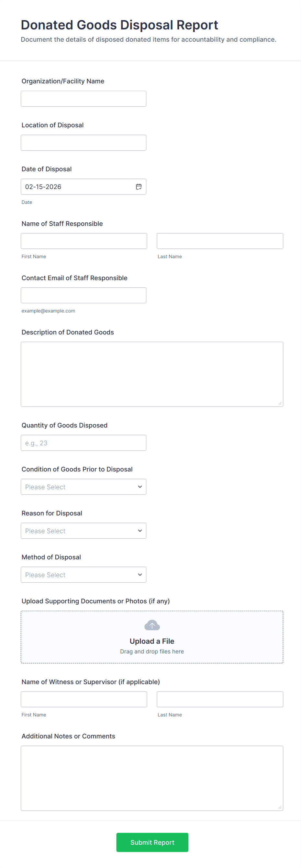Click Description of Donated Goods textarea

[152, 374]
